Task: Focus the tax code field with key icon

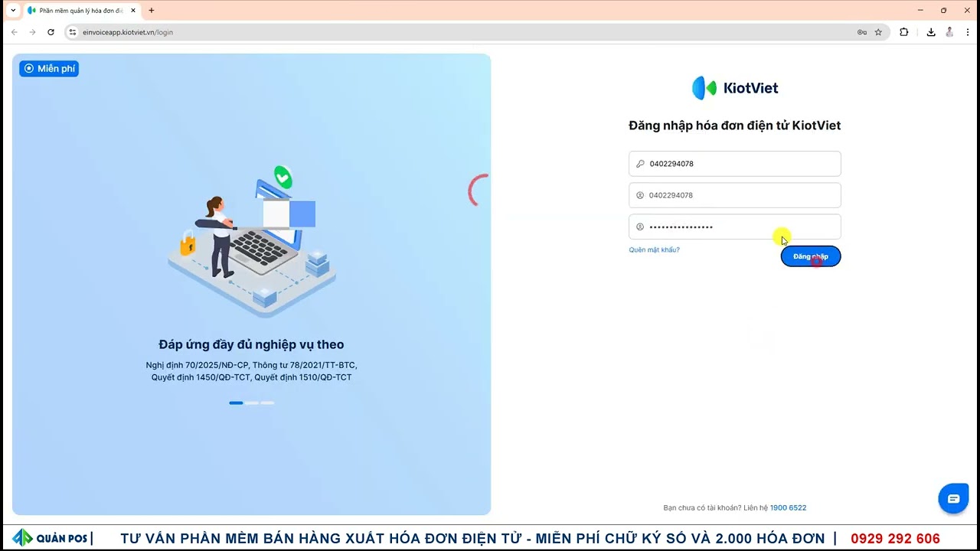Action: 735,164
